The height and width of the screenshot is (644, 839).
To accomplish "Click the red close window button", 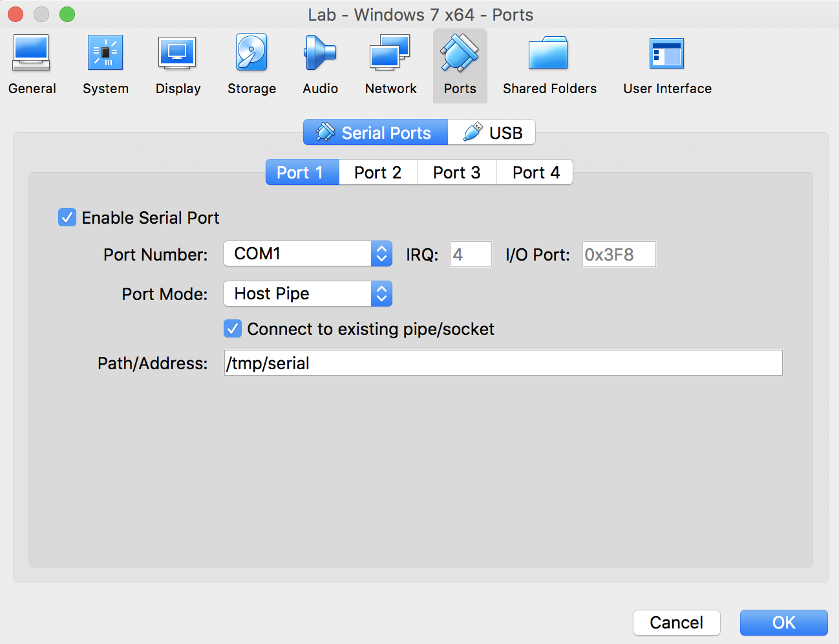I will click(16, 14).
